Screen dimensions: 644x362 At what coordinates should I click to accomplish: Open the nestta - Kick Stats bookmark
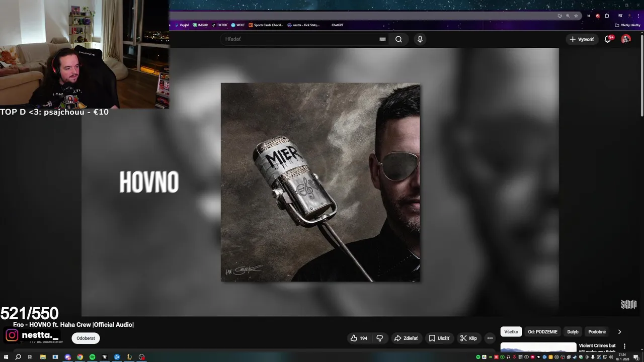point(303,25)
